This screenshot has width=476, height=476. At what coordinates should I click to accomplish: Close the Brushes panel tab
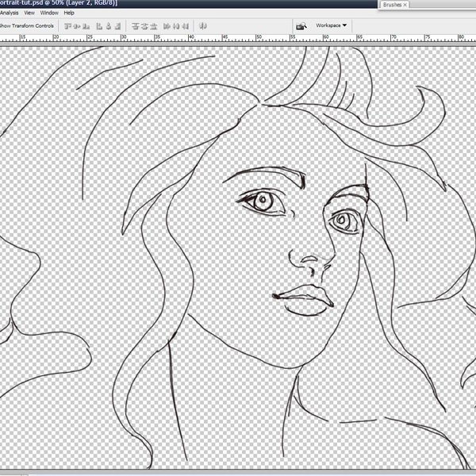[406, 5]
